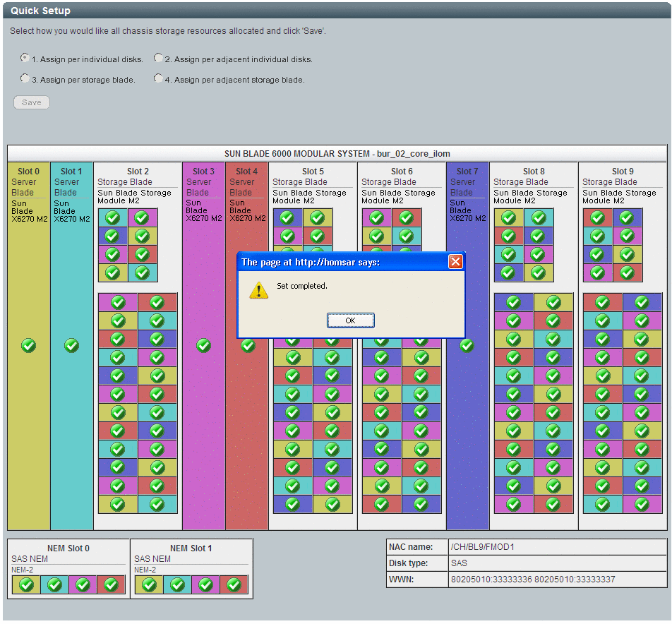Select the yellow disk in NEM Slot 0

26,584
